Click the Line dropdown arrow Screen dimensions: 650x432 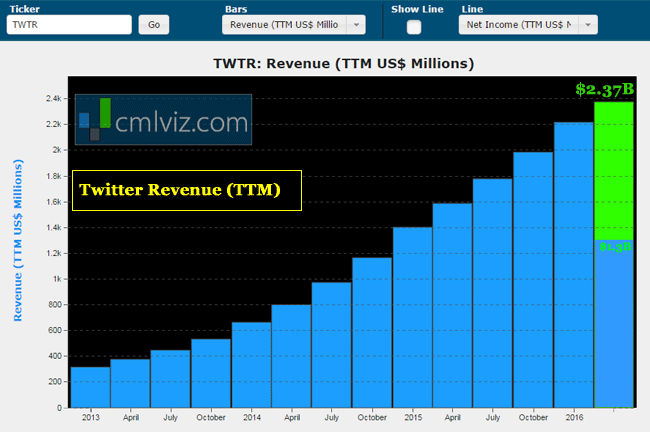coord(588,25)
